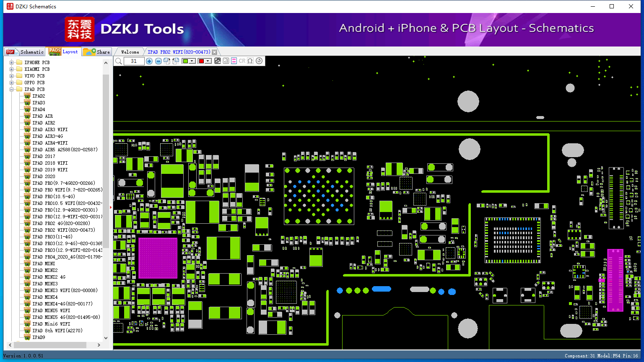The width and height of the screenshot is (644, 362).
Task: Click the Omega resistance icon
Action: [x=250, y=61]
